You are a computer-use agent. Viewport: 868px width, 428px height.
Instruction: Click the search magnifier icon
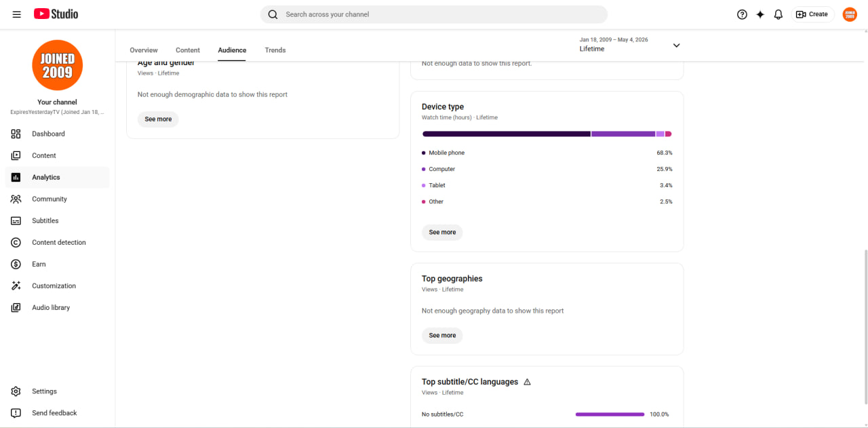273,14
